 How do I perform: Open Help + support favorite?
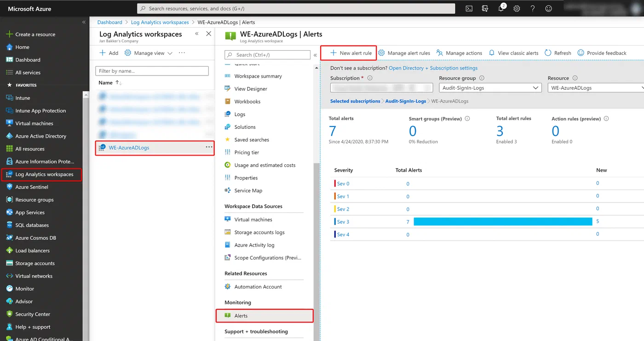click(x=33, y=327)
